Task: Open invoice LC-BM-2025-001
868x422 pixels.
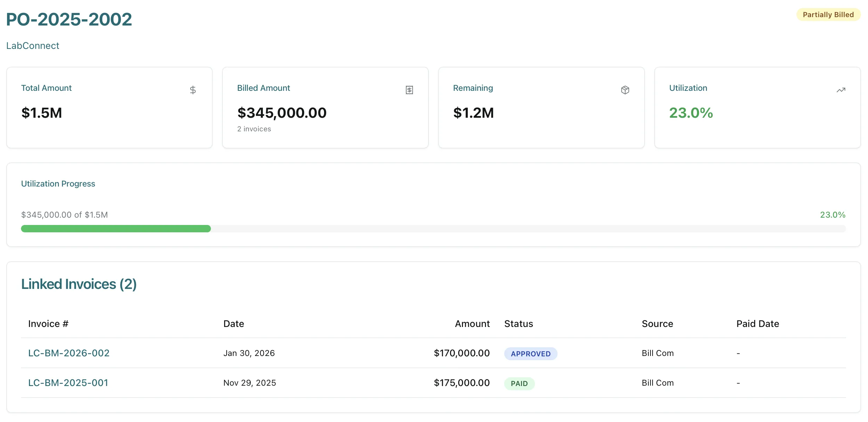Action: (68, 383)
